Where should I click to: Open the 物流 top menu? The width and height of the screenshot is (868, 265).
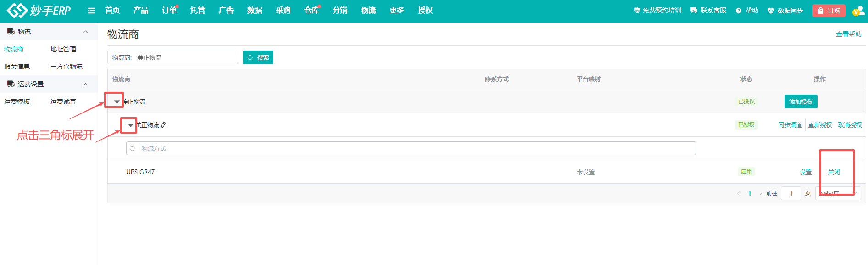click(368, 10)
